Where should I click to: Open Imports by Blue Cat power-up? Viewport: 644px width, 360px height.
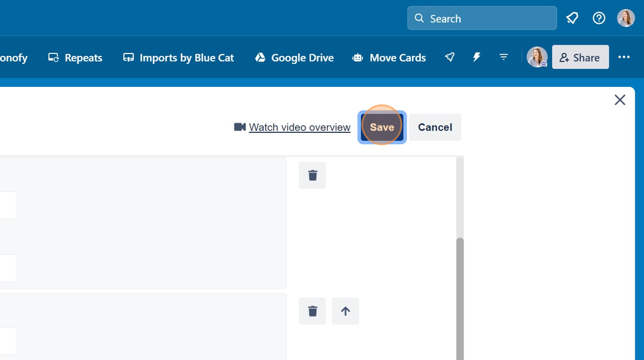[x=178, y=58]
